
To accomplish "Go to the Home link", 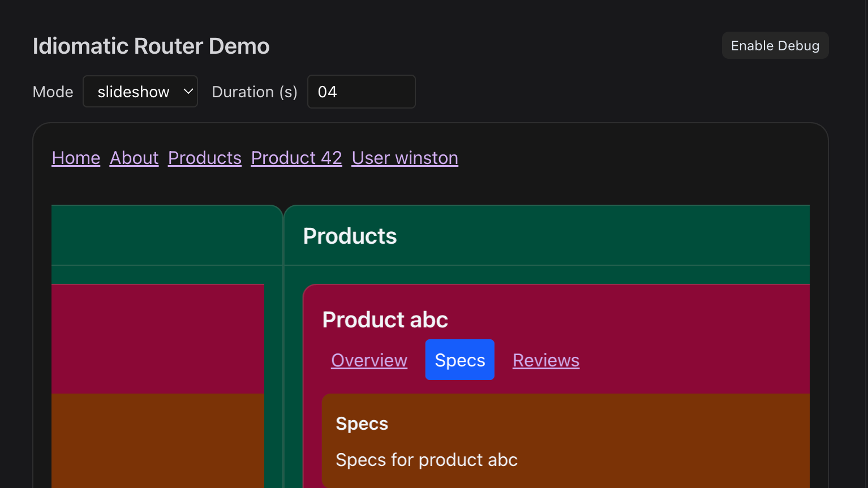I will point(76,158).
